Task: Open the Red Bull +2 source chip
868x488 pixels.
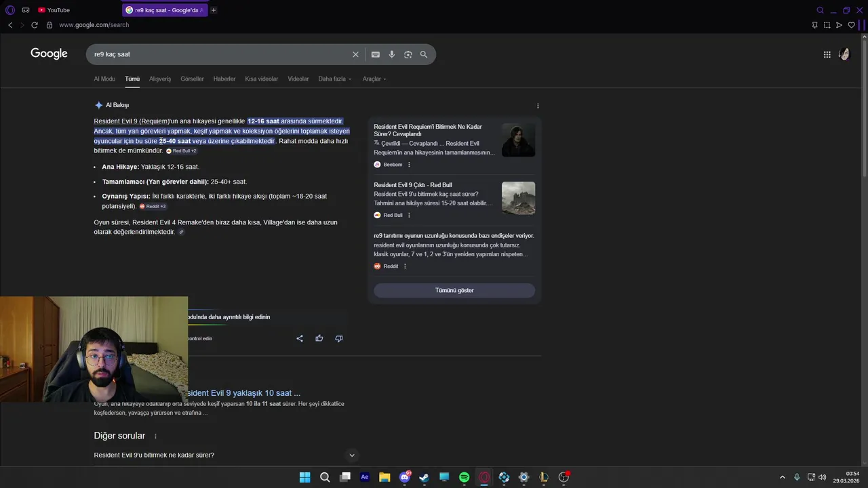Action: click(x=182, y=151)
